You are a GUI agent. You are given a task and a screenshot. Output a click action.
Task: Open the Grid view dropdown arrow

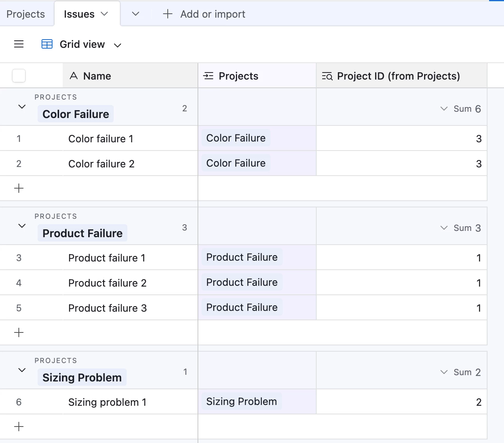[x=118, y=45]
